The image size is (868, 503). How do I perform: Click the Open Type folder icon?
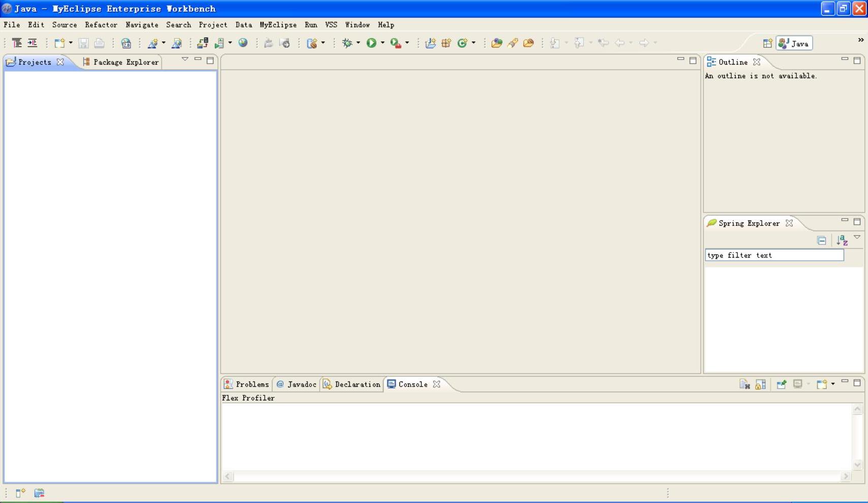click(497, 43)
